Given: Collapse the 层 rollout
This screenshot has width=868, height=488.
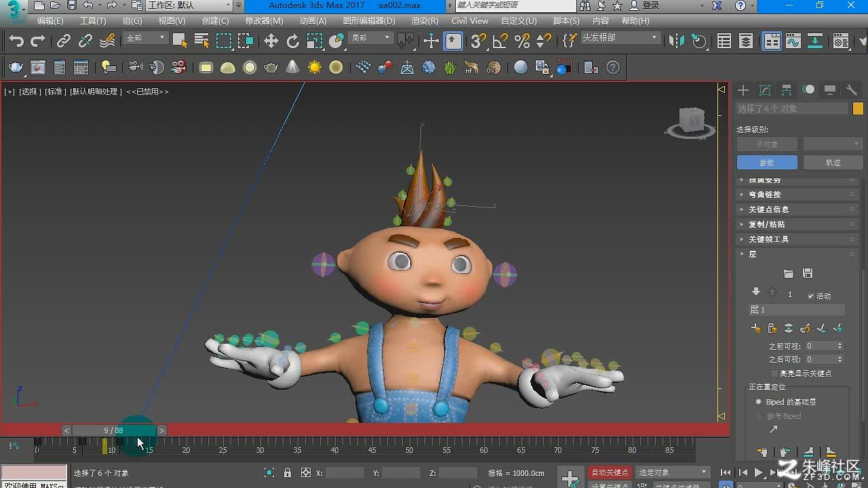Looking at the screenshot, I should point(797,254).
